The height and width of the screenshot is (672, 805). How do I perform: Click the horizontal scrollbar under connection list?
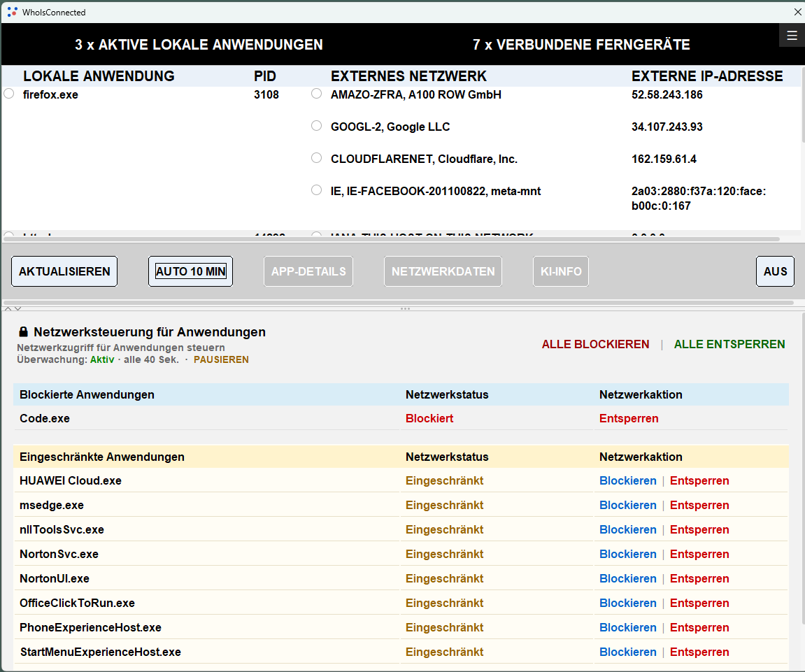point(391,238)
